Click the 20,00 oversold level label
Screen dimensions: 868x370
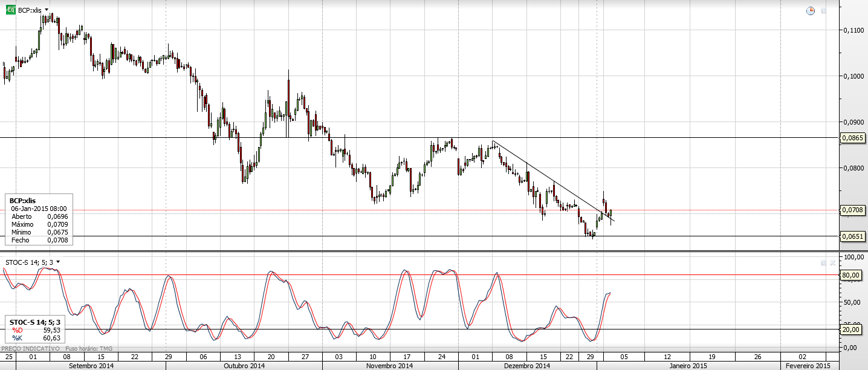click(851, 329)
